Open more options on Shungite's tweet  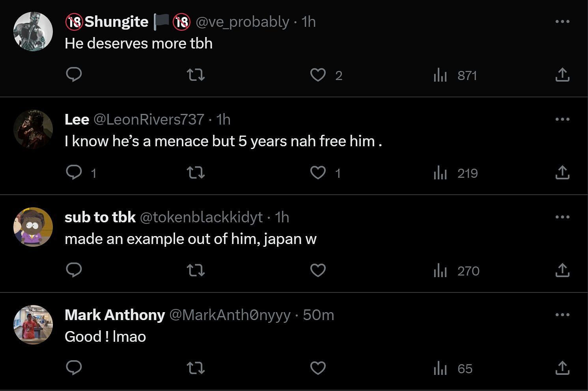562,21
